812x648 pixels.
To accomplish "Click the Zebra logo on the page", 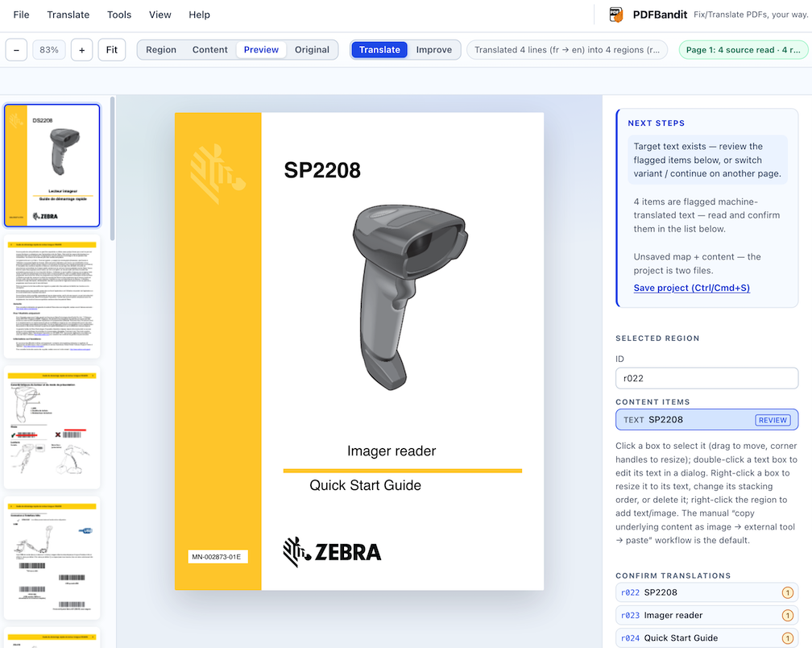I will 332,551.
